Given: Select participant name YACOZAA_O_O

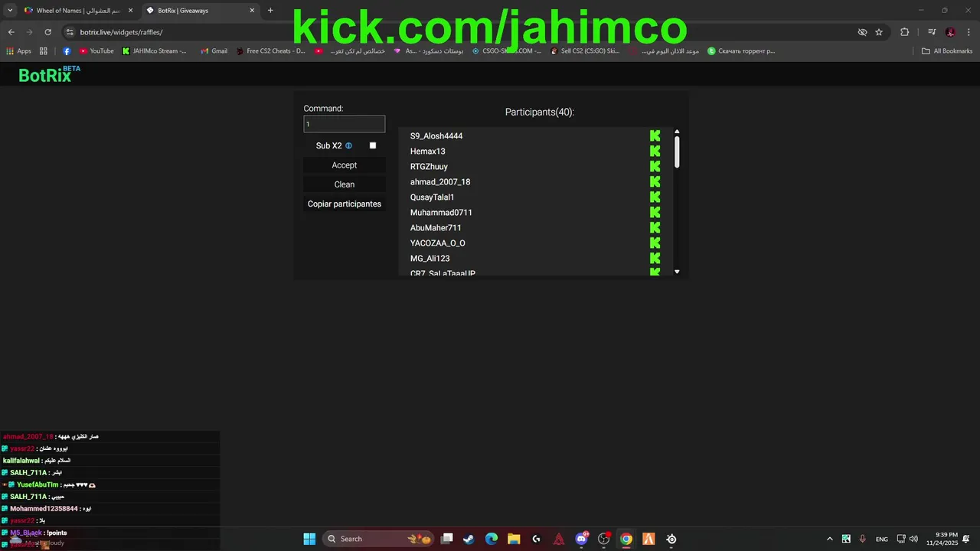Looking at the screenshot, I should point(438,243).
